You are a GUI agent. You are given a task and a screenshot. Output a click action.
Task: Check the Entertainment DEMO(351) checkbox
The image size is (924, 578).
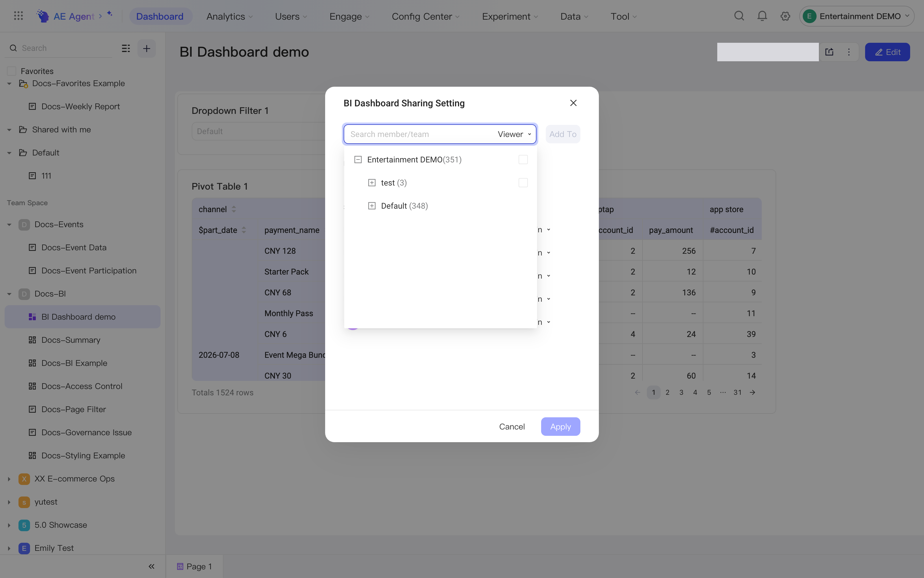[523, 160]
